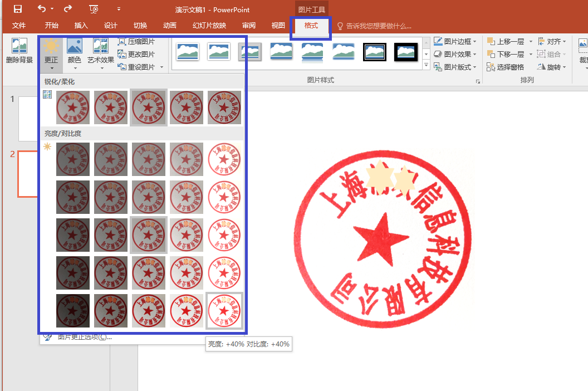Select slide 1 thumbnail

28,119
